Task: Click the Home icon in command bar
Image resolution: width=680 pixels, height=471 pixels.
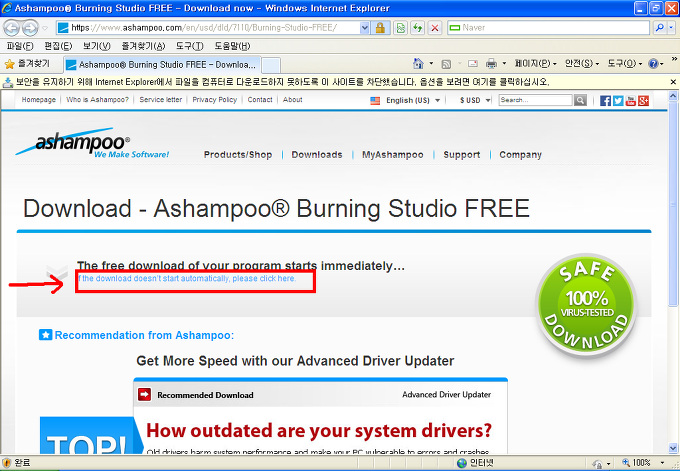Action: pos(418,64)
